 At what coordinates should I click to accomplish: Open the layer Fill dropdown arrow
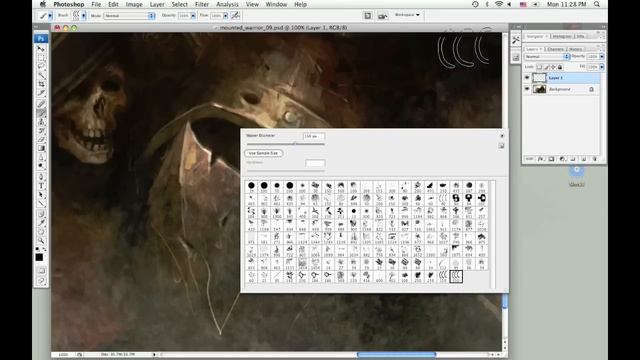602,67
